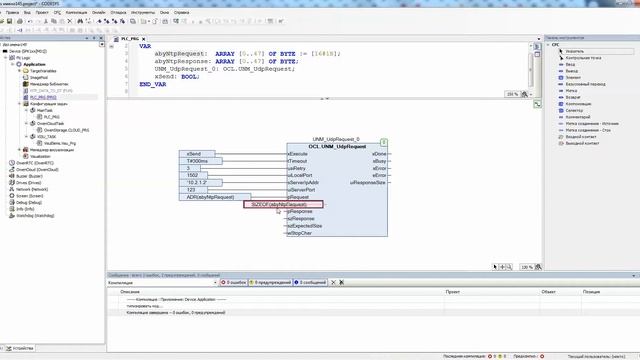Click the green icon on the UdpRequest block corner
The image size is (640, 360).
384,142
